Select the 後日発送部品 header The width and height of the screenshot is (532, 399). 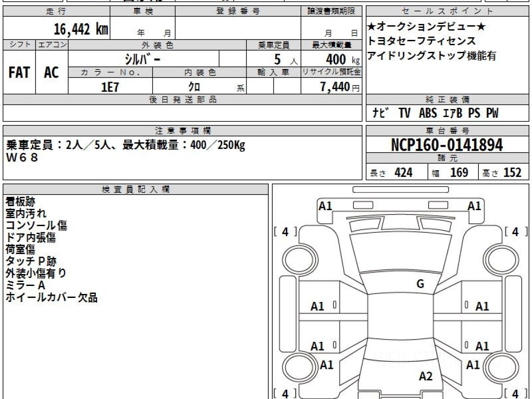183,100
